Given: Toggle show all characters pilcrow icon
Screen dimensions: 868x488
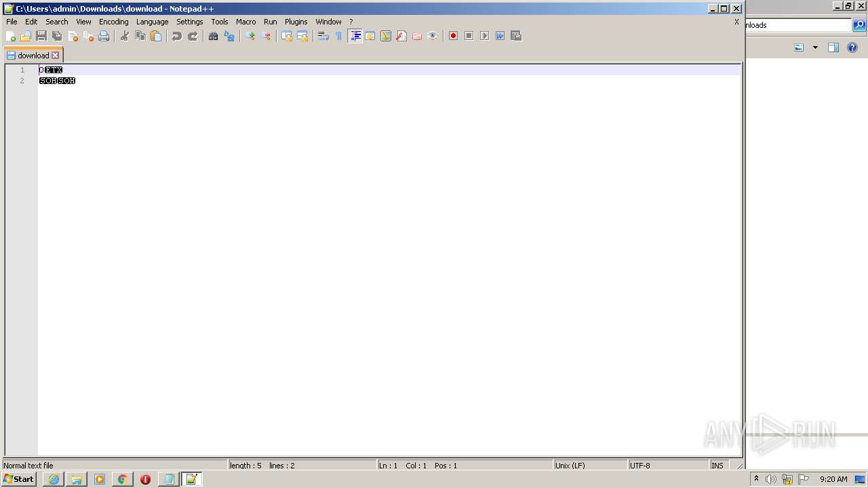Looking at the screenshot, I should pos(339,36).
